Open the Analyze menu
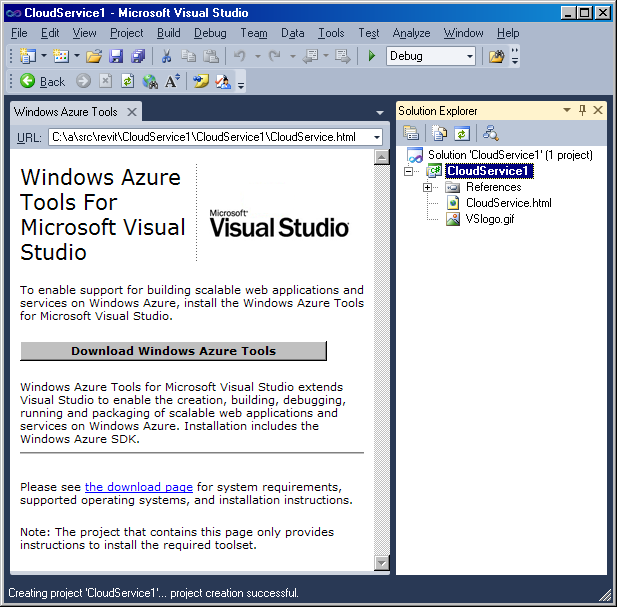This screenshot has height=607, width=617. pos(411,33)
